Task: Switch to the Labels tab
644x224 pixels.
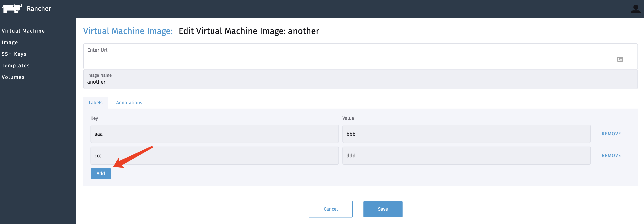Action: [96, 102]
